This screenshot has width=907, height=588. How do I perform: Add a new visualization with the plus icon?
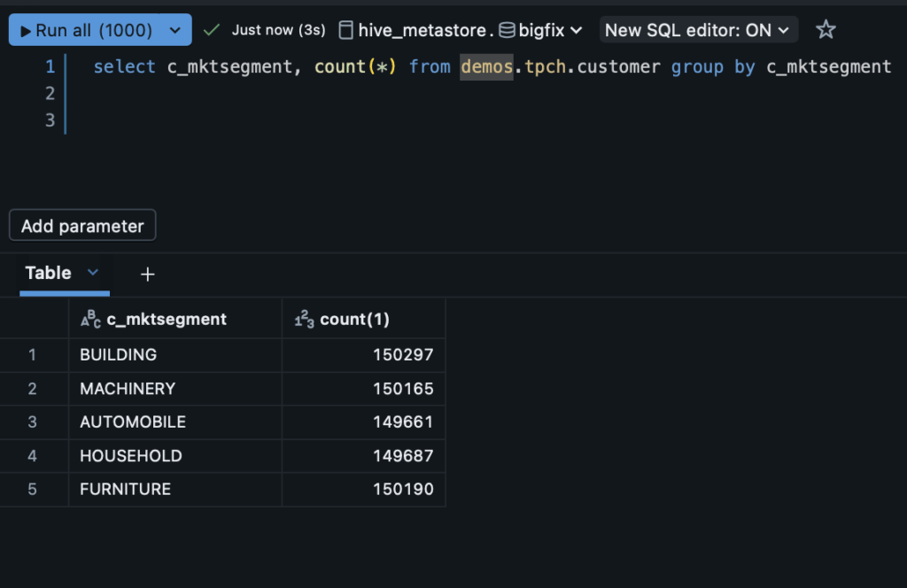[148, 275]
